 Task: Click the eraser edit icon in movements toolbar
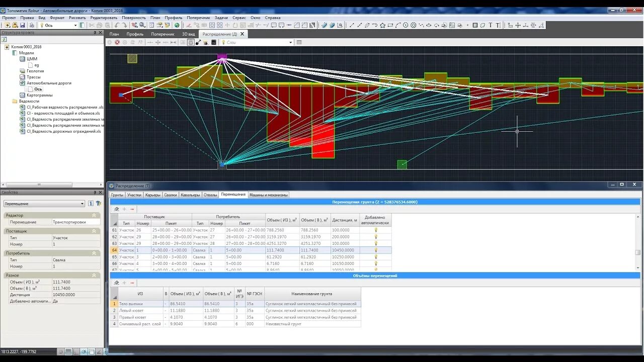(x=116, y=209)
